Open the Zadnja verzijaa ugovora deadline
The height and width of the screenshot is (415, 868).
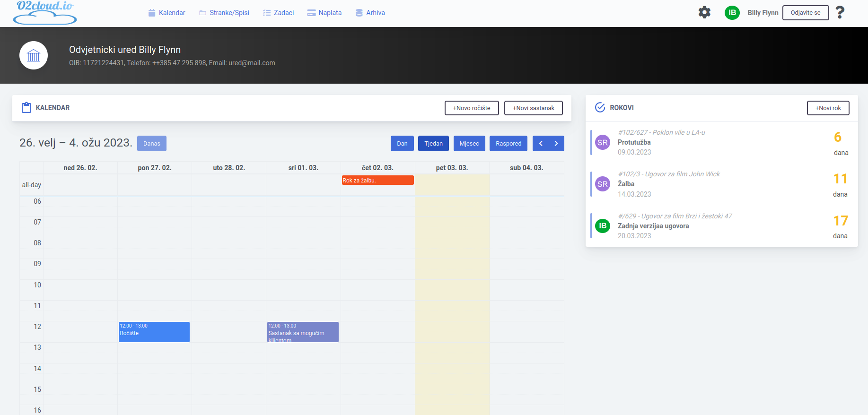(x=653, y=226)
